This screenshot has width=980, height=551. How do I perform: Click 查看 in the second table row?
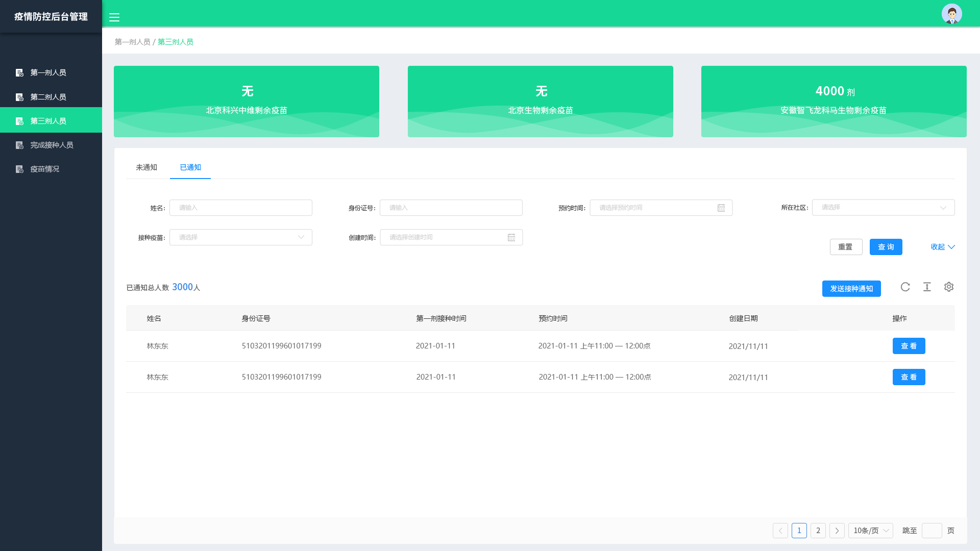[x=909, y=377]
